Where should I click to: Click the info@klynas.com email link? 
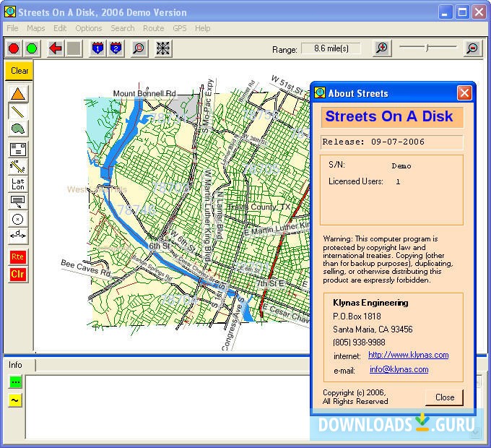[x=399, y=369]
